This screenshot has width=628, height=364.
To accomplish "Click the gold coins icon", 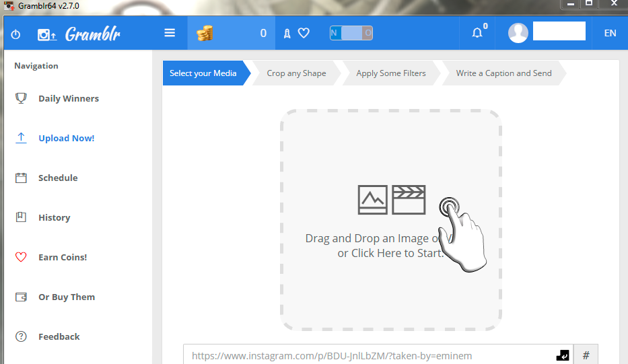I will click(x=205, y=33).
